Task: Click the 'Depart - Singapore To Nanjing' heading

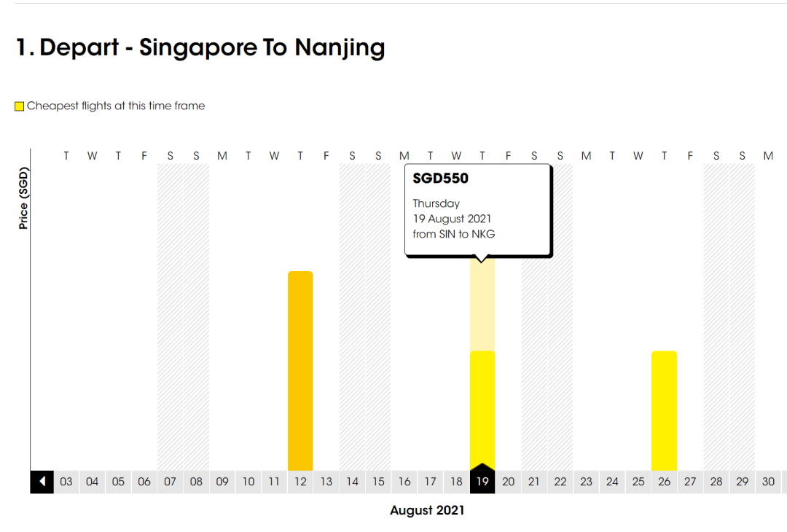Action: [x=212, y=47]
